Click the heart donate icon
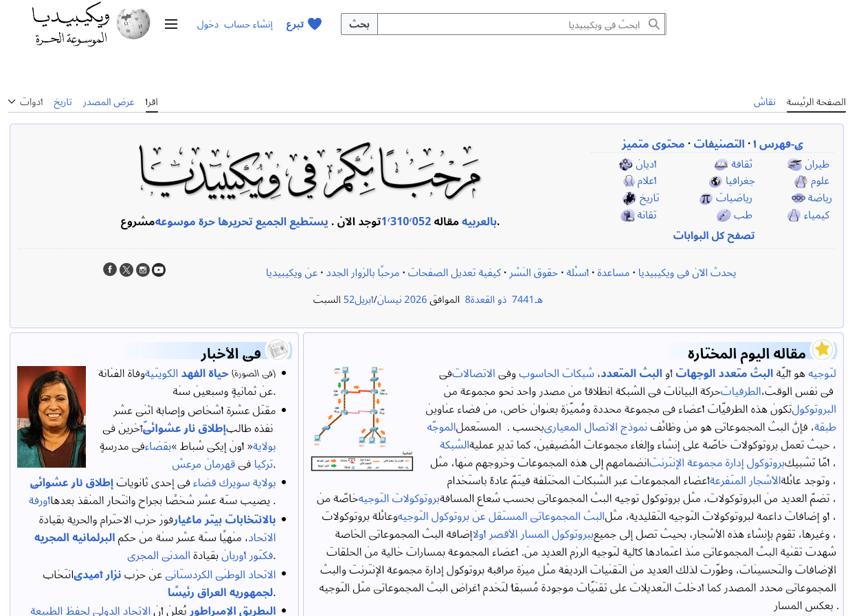Viewport: 850px width, 616px height. click(315, 24)
